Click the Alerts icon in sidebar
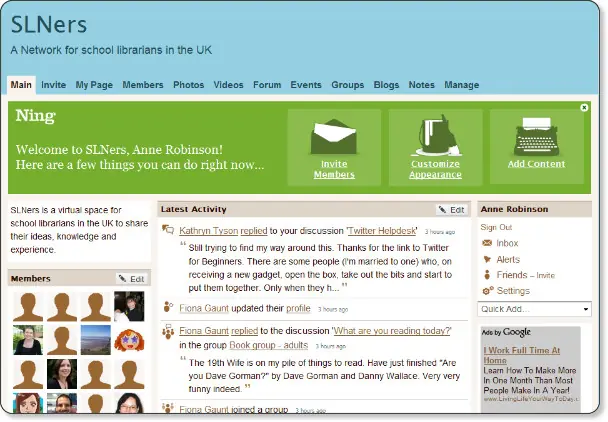Image resolution: width=608 pixels, height=422 pixels. [x=487, y=259]
